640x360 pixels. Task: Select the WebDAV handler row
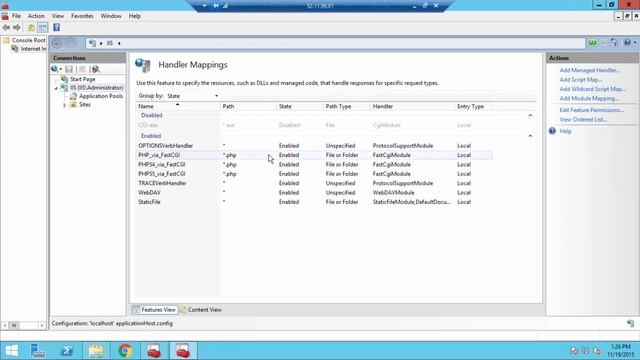tap(314, 193)
